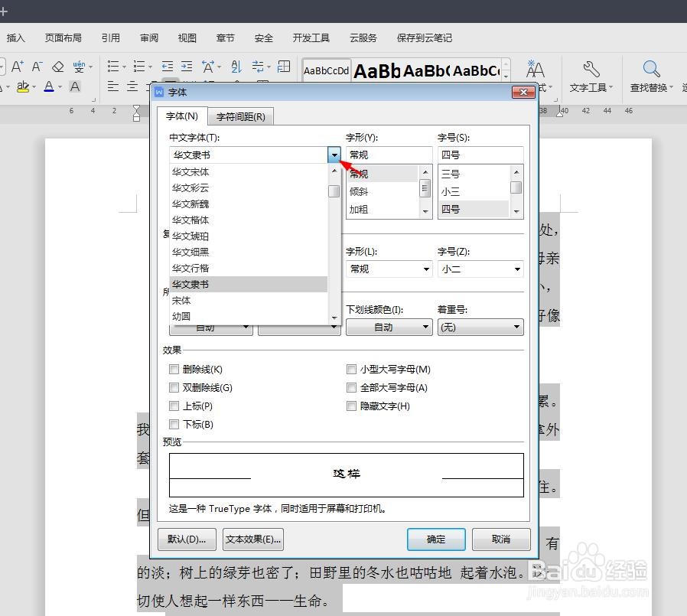Check the 上标(P) superscript option

(174, 406)
